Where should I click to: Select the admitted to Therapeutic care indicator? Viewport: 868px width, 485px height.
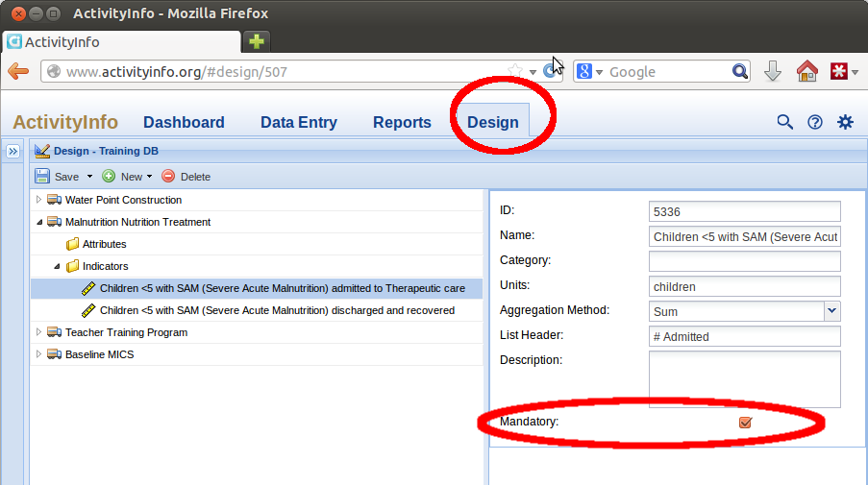pyautogui.click(x=257, y=288)
